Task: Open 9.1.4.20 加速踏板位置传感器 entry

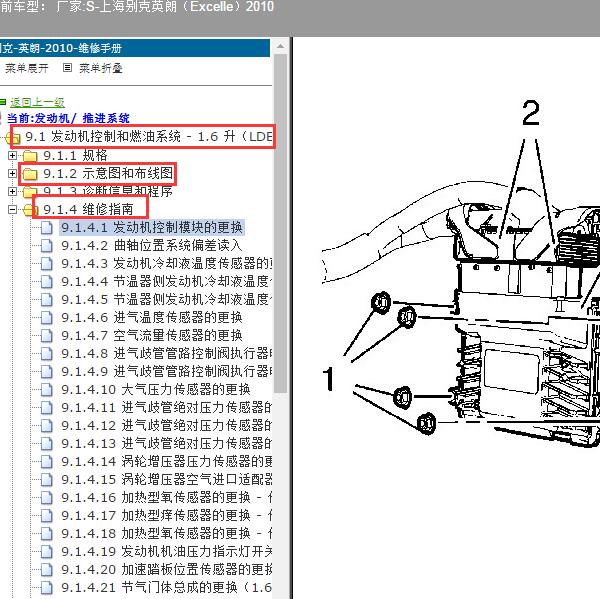Action: pyautogui.click(x=166, y=569)
